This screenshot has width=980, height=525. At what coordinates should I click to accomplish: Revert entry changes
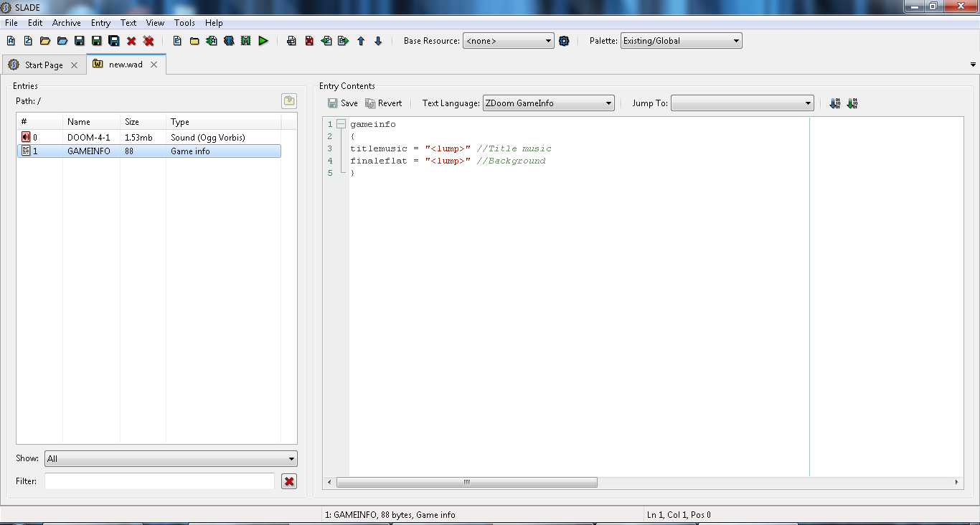tap(384, 103)
